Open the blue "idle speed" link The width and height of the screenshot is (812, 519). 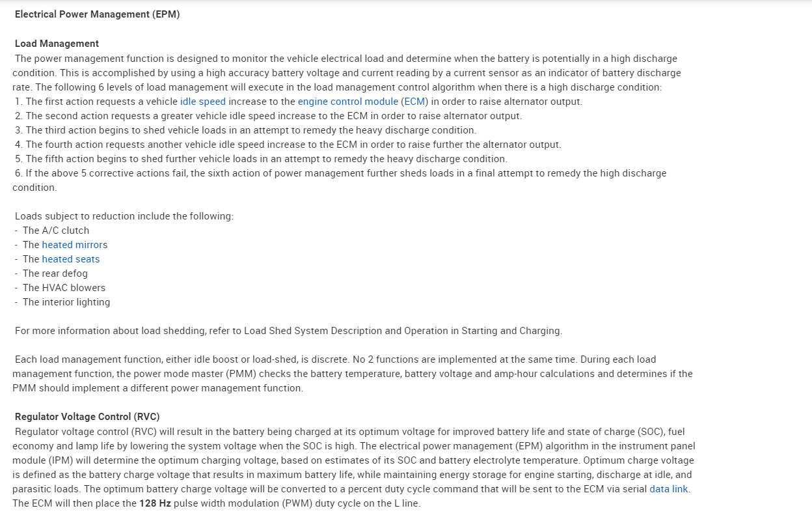coord(203,102)
